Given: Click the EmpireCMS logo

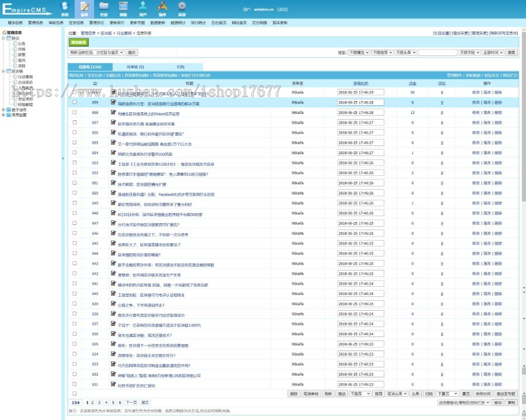Looking at the screenshot, I should coord(27,9).
